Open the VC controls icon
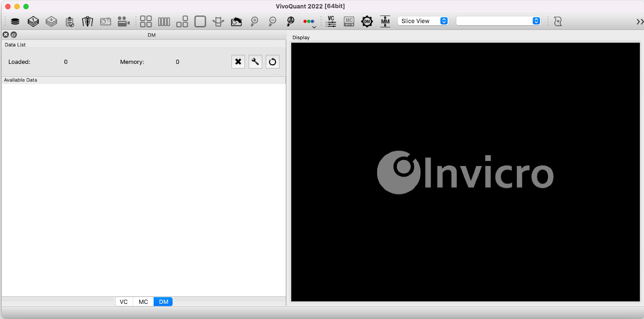This screenshot has height=319, width=644. [x=331, y=21]
